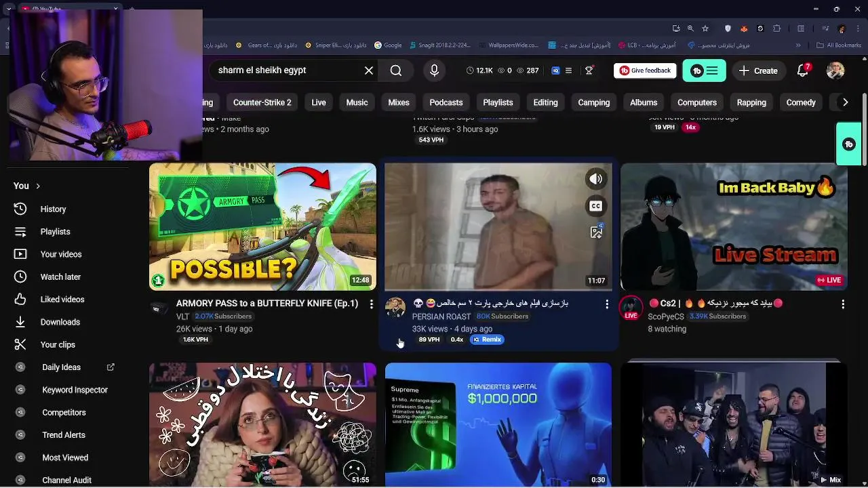Open PERSIAN ROAST channel avatar

tap(395, 307)
